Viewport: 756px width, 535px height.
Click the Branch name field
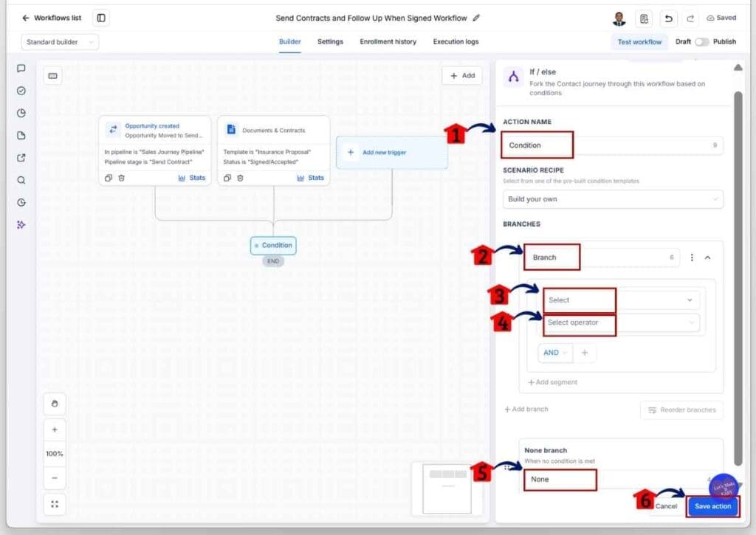pos(602,258)
